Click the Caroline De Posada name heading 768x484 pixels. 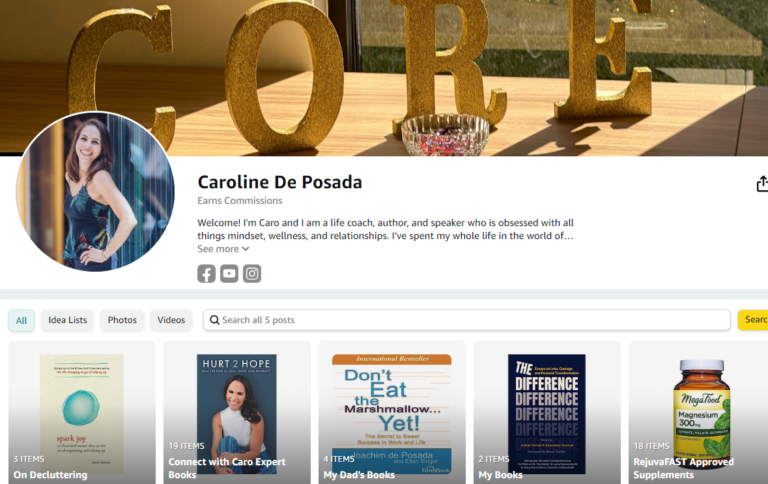[x=280, y=182]
